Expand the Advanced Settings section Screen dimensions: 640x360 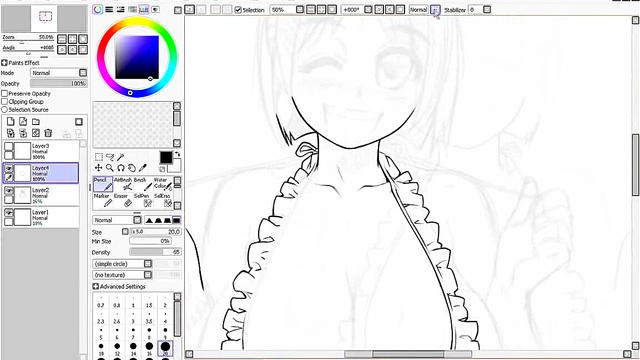click(96, 287)
